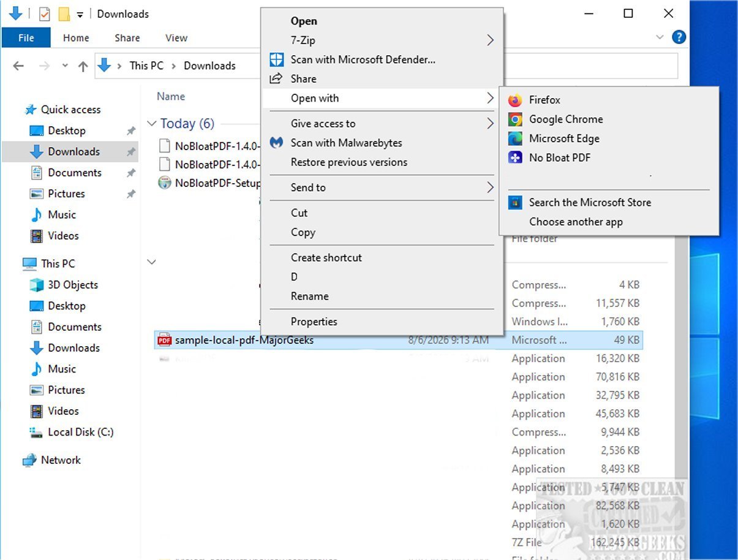Select Downloads under Quick access
This screenshot has height=560, width=738.
(x=73, y=151)
